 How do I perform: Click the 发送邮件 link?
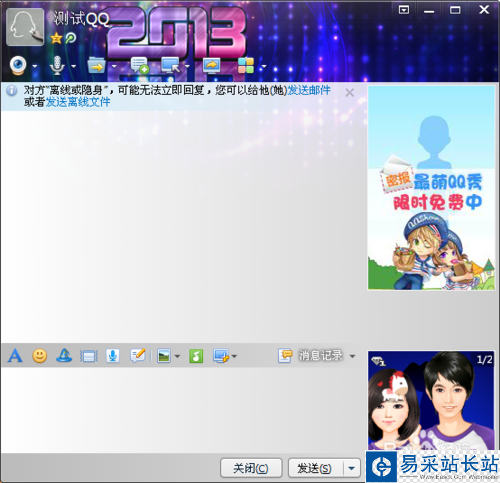309,90
